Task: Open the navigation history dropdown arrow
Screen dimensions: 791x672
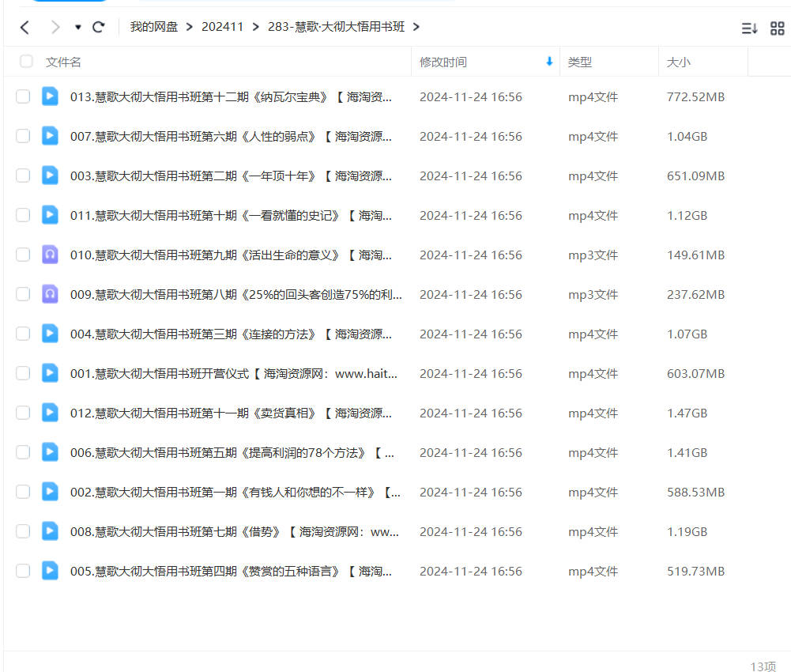Action: point(77,27)
